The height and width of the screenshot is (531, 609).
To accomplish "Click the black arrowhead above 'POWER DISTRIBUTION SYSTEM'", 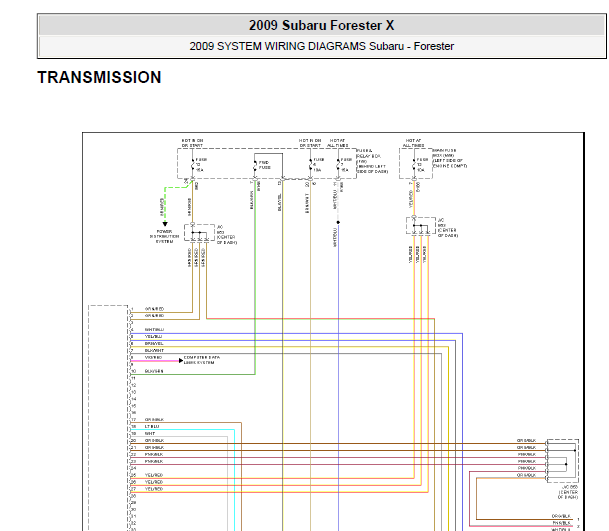I will [x=165, y=224].
